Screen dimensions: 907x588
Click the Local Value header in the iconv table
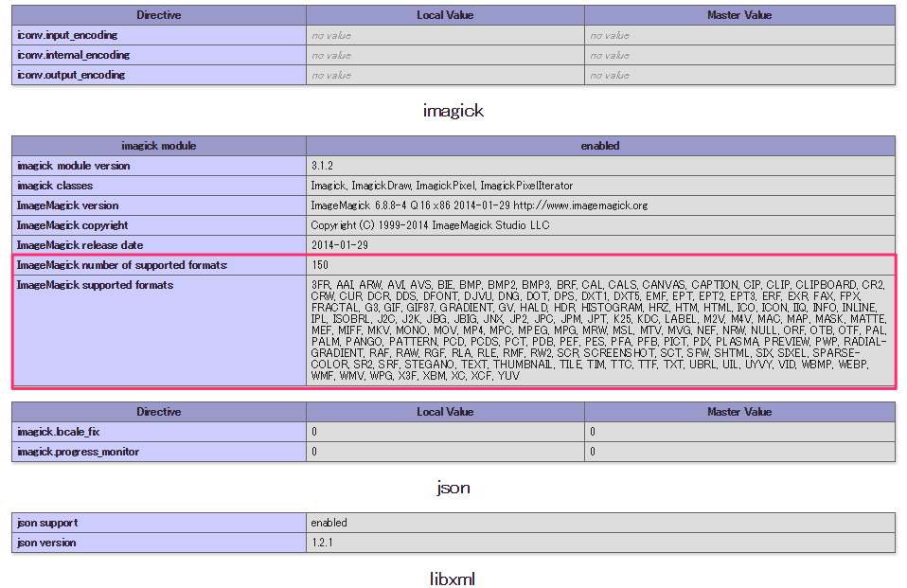[x=445, y=16]
